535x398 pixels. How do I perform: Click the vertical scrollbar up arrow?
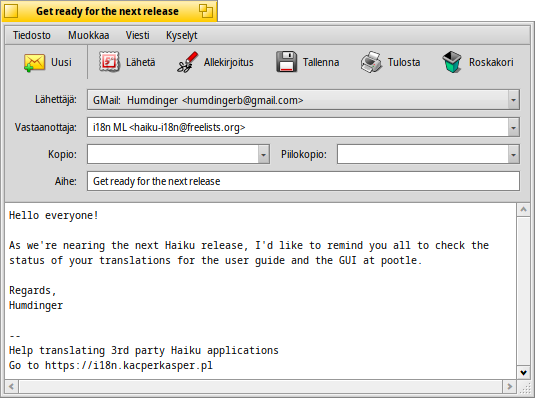pos(523,210)
